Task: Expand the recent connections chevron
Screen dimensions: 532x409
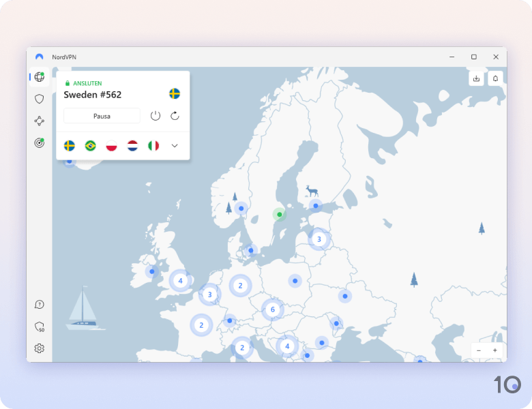Action: pyautogui.click(x=175, y=146)
